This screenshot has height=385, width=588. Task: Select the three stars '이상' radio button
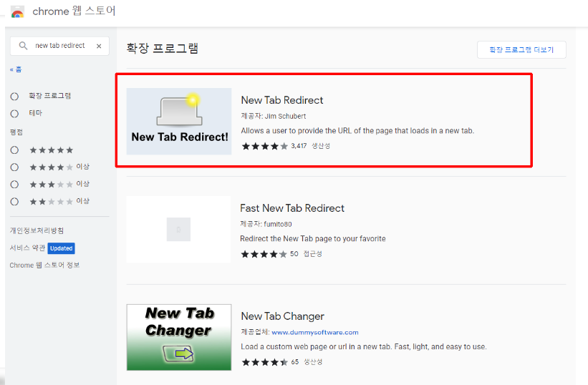pyautogui.click(x=14, y=184)
